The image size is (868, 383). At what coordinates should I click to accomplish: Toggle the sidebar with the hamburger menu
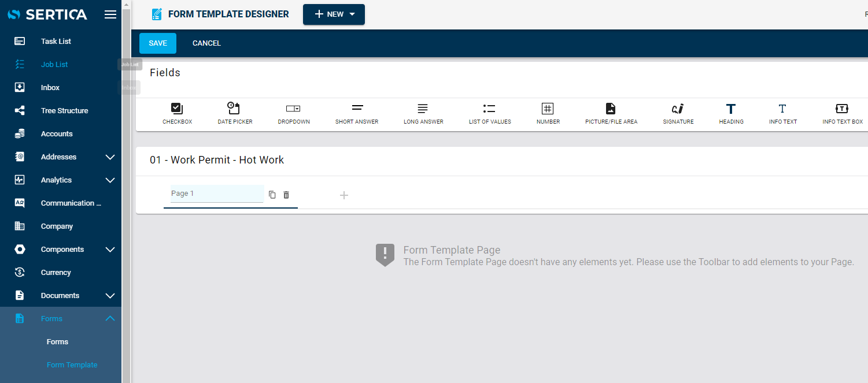click(110, 14)
